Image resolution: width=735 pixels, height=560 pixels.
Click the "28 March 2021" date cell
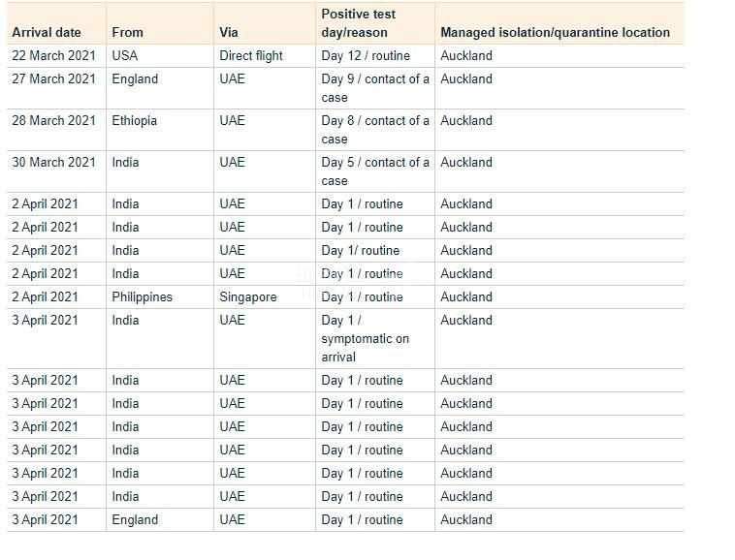pos(53,120)
